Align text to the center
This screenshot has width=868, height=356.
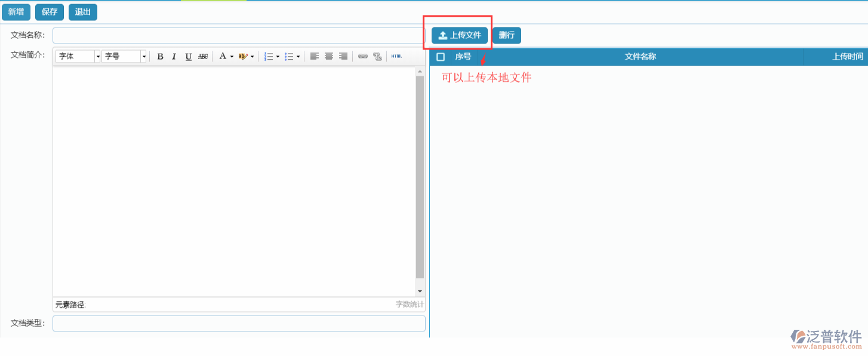[x=329, y=56]
